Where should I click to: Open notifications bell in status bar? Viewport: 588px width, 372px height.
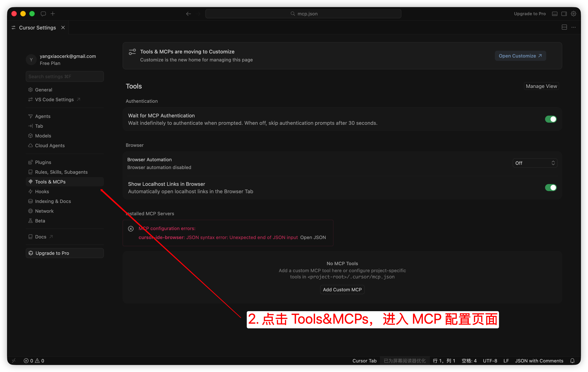coord(572,361)
